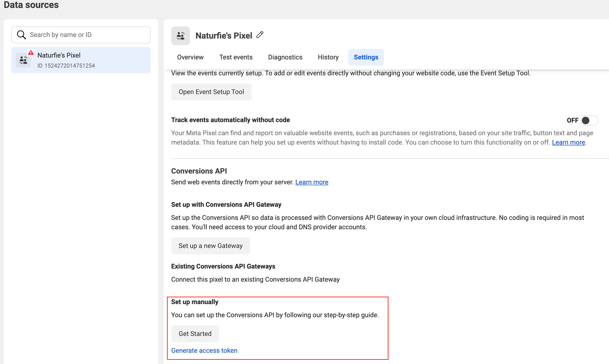Click the Naturfie's Pixel header title
This screenshot has width=609, height=364.
pos(224,36)
